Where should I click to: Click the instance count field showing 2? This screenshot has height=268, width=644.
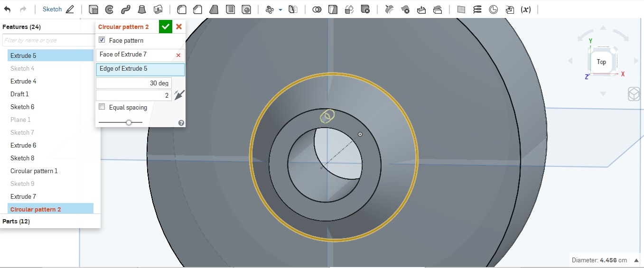[134, 95]
